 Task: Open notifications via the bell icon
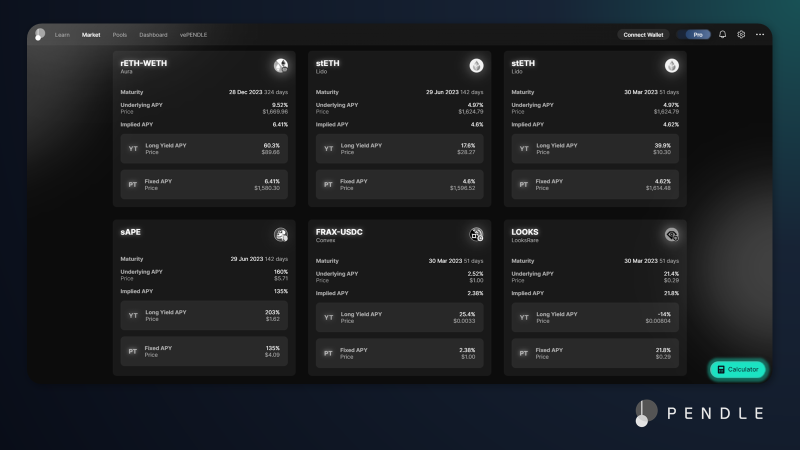click(x=723, y=34)
